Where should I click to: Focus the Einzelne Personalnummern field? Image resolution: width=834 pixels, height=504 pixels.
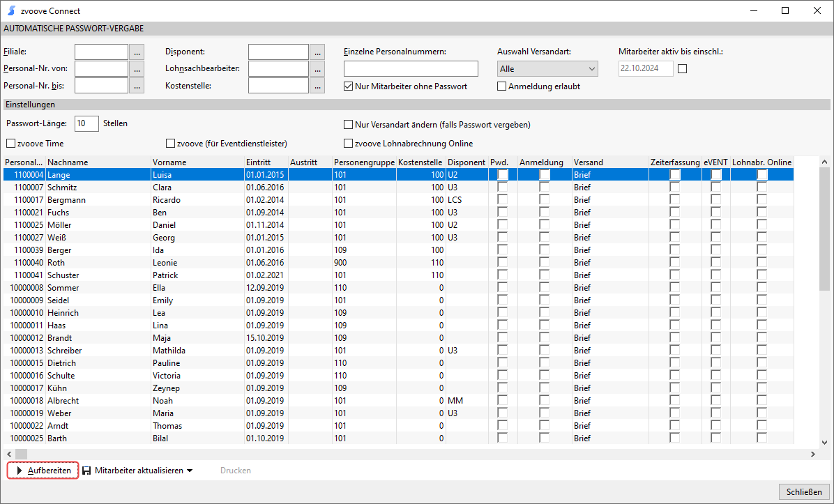pos(411,68)
